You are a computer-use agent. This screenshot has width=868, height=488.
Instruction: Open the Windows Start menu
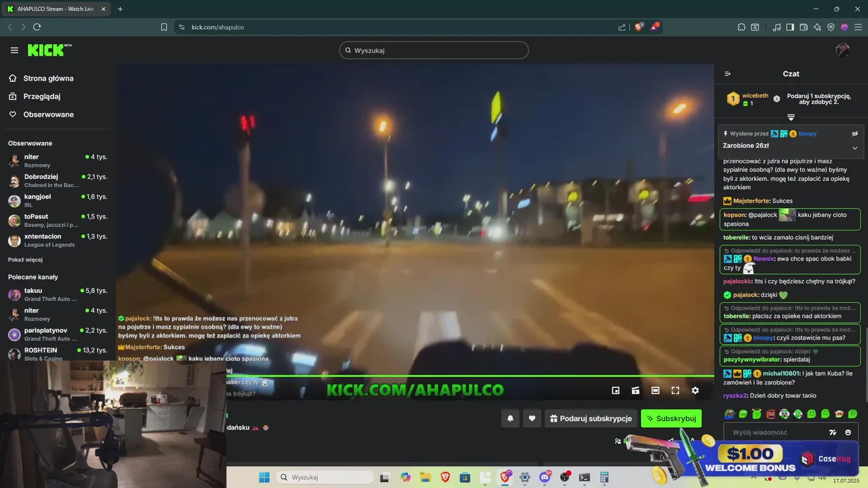point(264,477)
